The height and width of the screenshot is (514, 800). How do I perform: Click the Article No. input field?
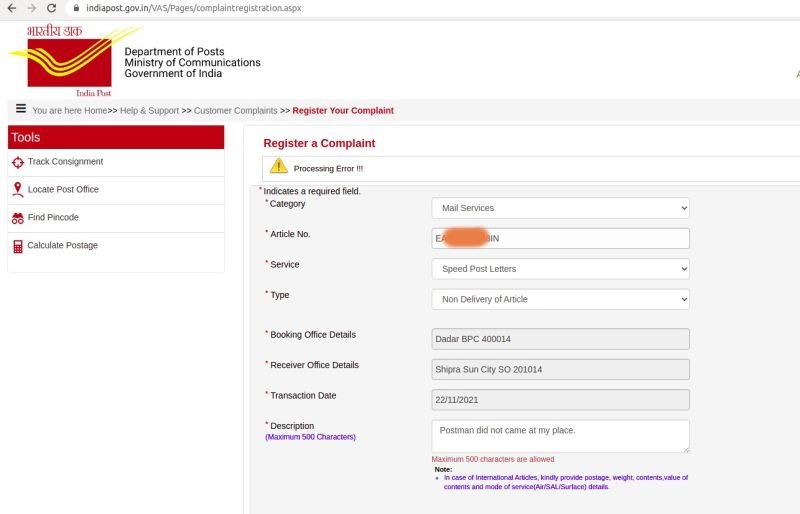click(x=560, y=238)
